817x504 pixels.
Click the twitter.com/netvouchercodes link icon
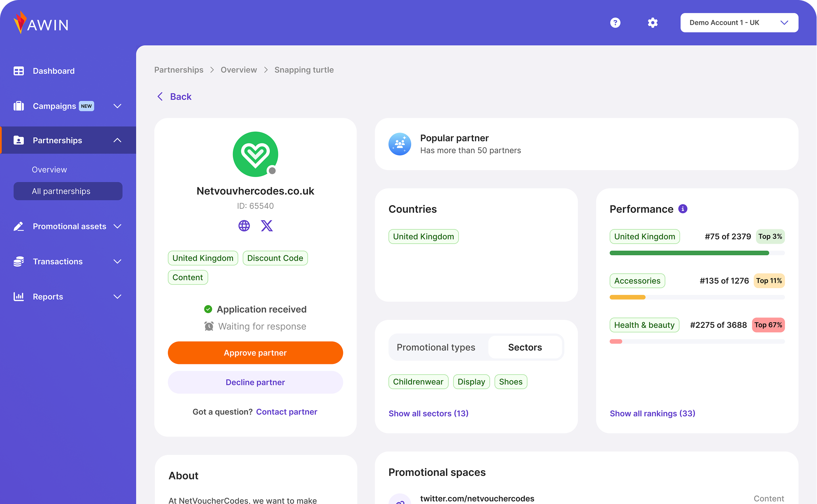coord(400,500)
